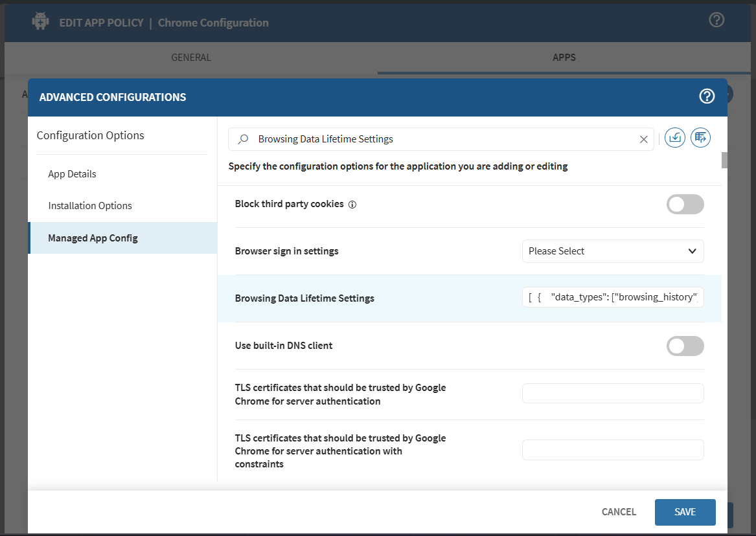
Task: Click the magnifying glass search icon
Action: [x=244, y=139]
